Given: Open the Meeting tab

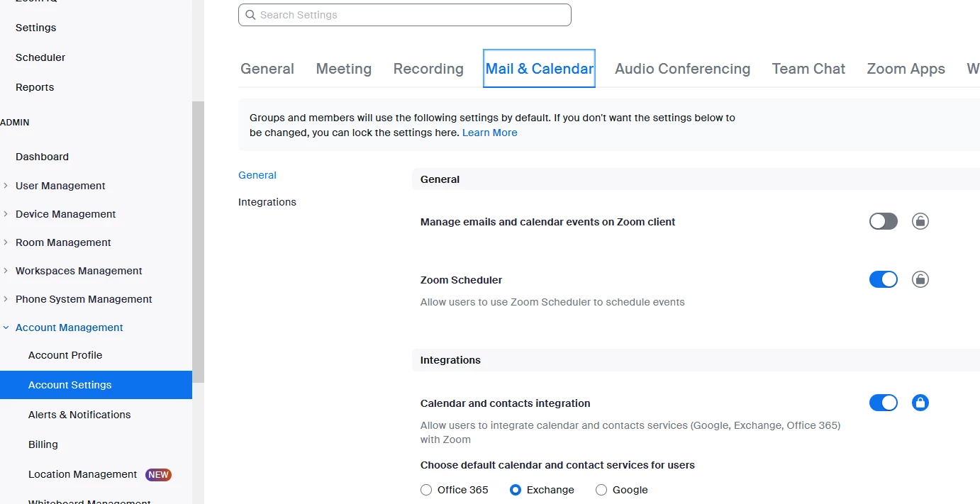Looking at the screenshot, I should pyautogui.click(x=344, y=69).
